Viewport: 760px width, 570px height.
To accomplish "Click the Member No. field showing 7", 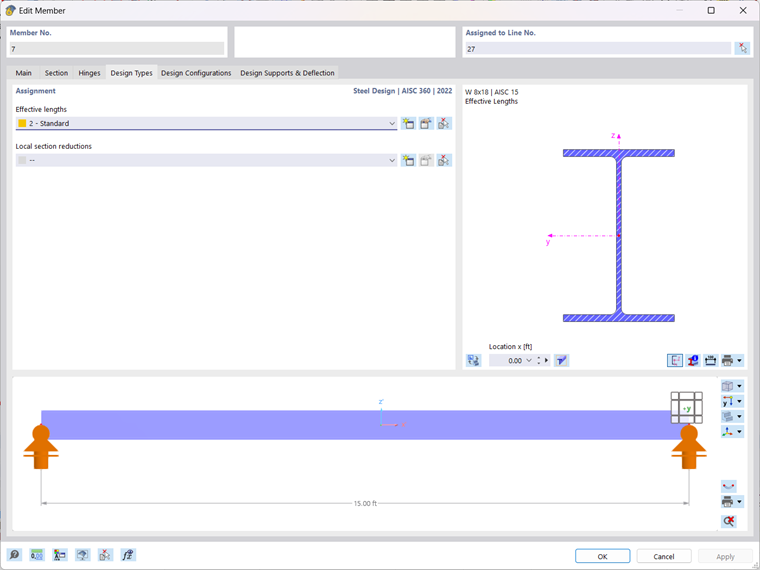I will 117,48.
